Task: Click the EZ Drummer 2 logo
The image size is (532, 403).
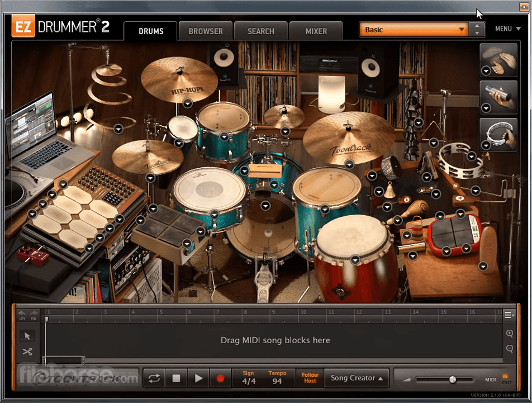Action: pyautogui.click(x=61, y=26)
